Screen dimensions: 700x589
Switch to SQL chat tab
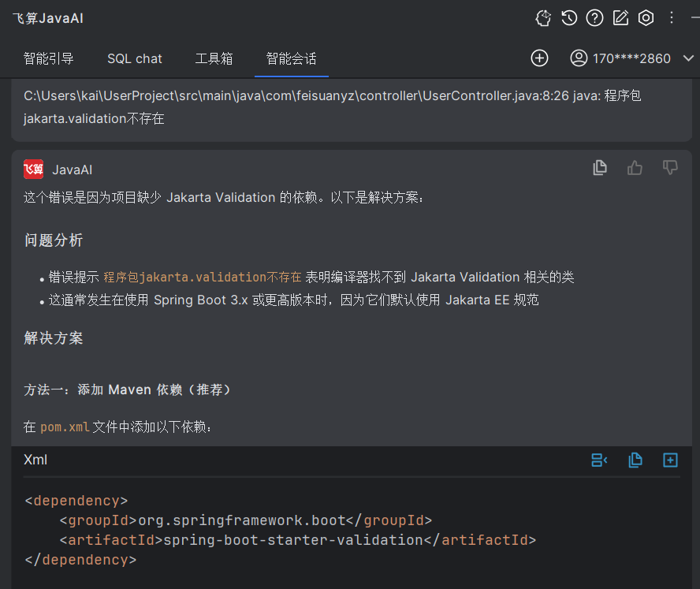coord(135,58)
